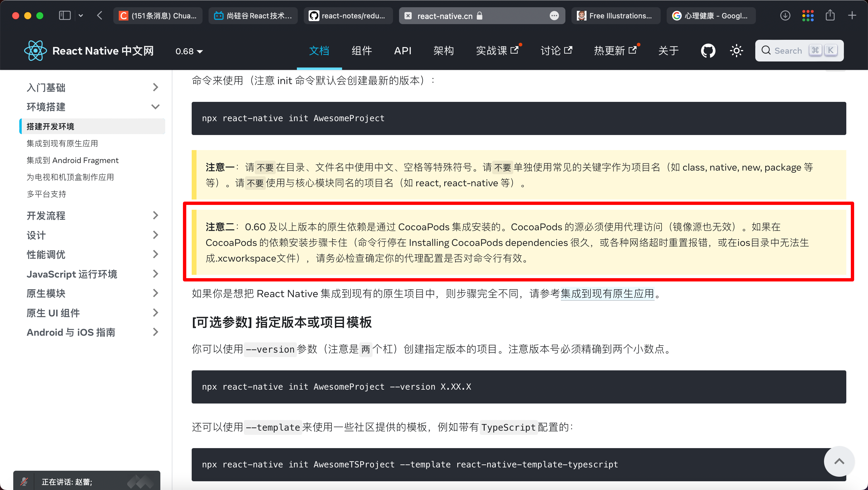
Task: Switch to the react-notes GitHub tab
Action: pos(348,15)
